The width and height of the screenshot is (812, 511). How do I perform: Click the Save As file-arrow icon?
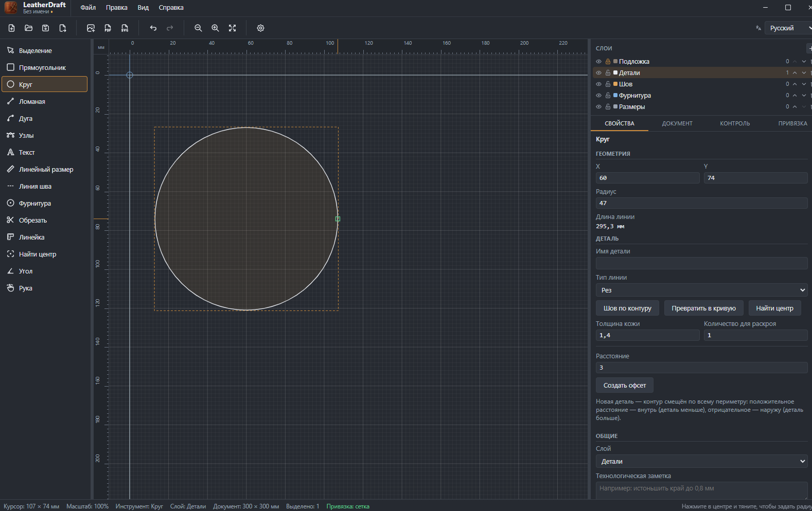click(63, 28)
